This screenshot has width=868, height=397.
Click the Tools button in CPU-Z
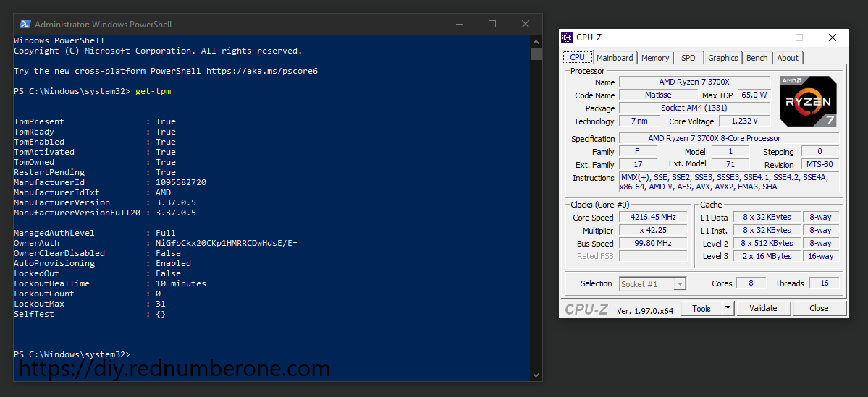pyautogui.click(x=701, y=308)
